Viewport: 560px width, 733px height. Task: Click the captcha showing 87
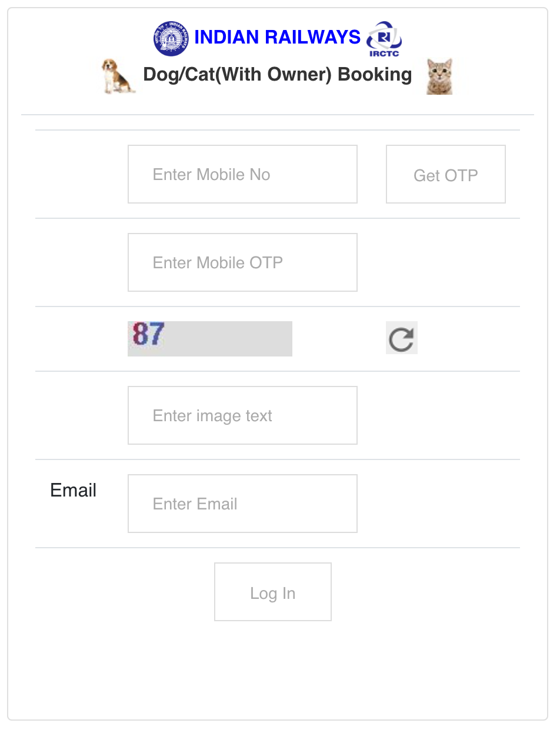point(209,338)
